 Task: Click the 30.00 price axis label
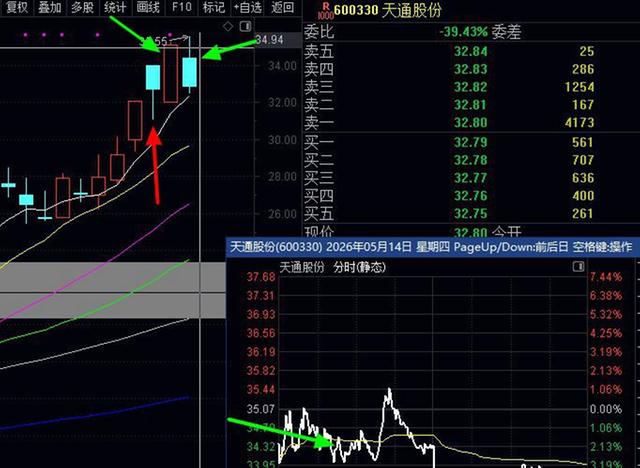pos(282,140)
